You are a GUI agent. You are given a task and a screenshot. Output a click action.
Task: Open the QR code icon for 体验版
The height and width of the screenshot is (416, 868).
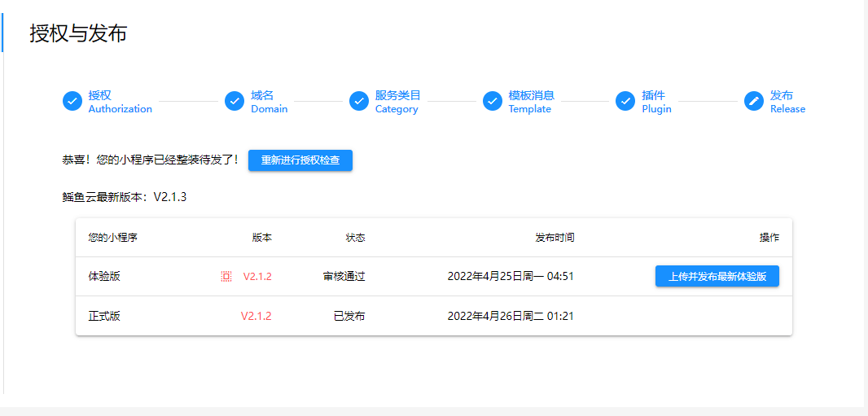(226, 277)
